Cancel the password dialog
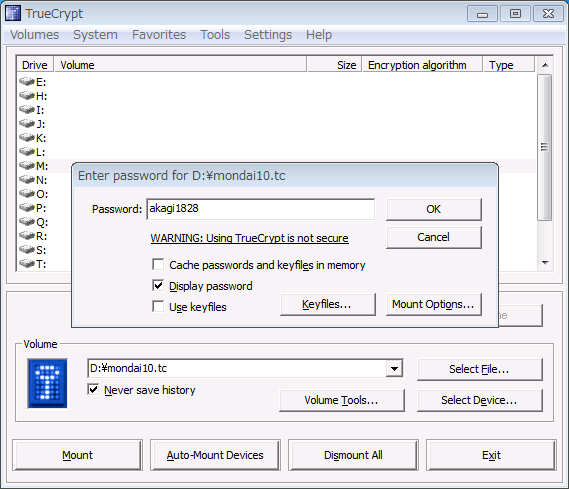 tap(434, 238)
